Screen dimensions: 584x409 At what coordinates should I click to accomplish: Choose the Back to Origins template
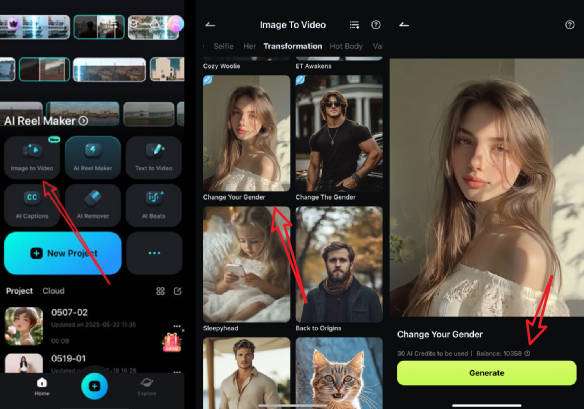click(x=339, y=264)
